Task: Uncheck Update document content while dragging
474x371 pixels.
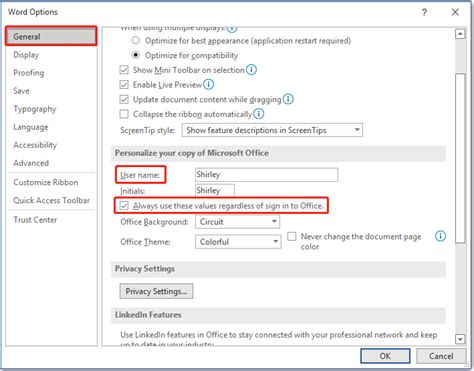Action: pyautogui.click(x=124, y=99)
